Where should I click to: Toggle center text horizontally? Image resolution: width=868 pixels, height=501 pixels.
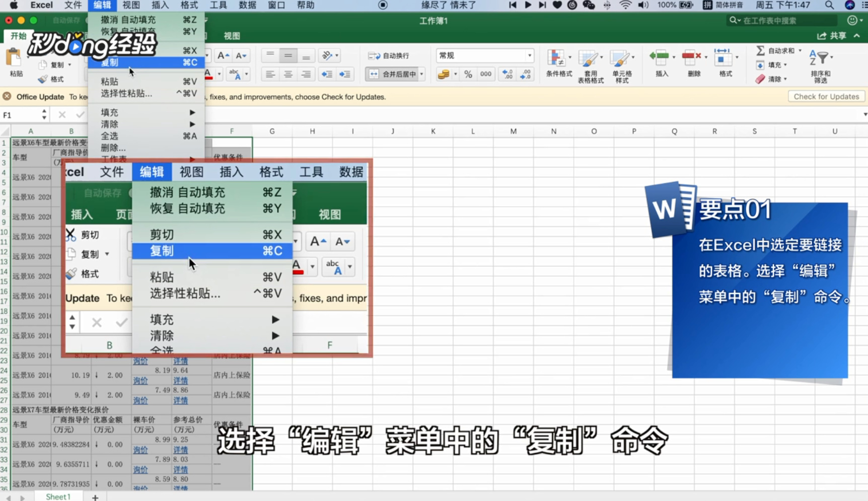click(288, 74)
